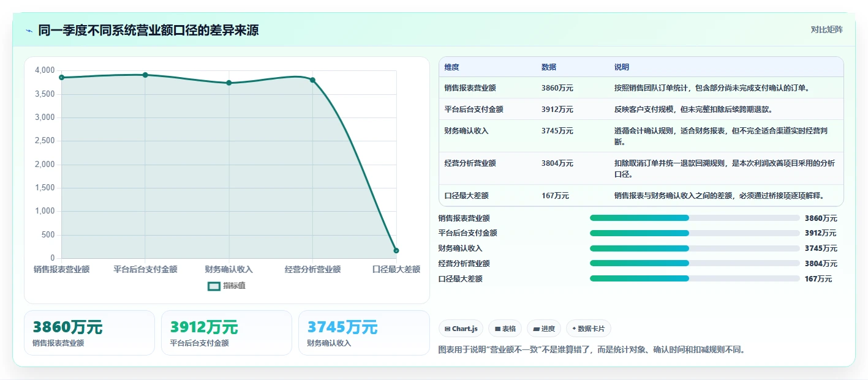Click the 167万元 value in the table
Image resolution: width=868 pixels, height=380 pixels.
pyautogui.click(x=555, y=196)
